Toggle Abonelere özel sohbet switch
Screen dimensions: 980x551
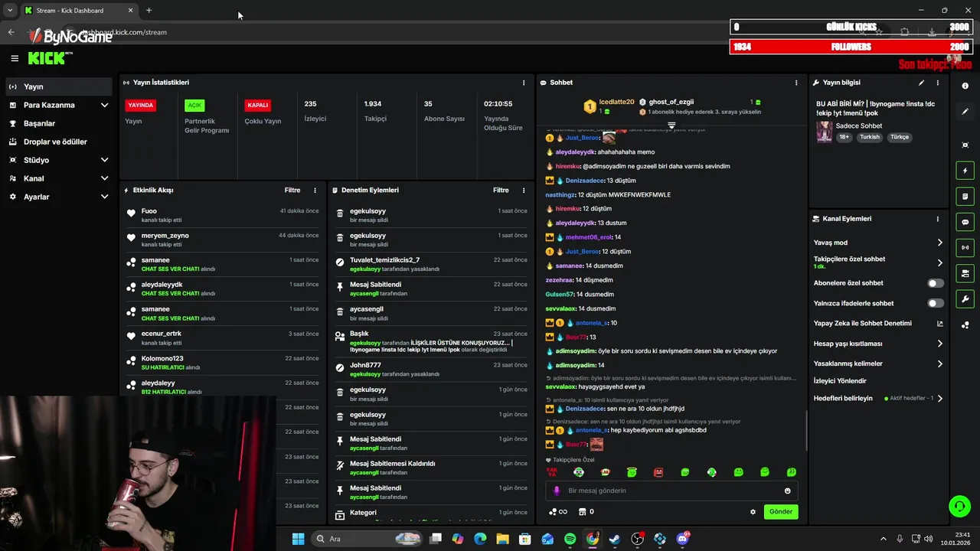point(936,283)
